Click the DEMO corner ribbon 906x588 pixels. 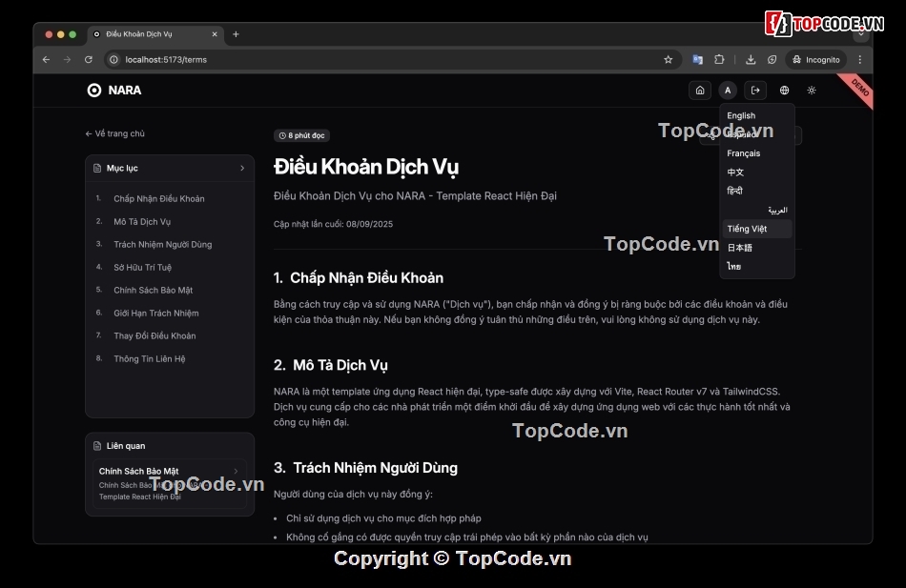(860, 88)
